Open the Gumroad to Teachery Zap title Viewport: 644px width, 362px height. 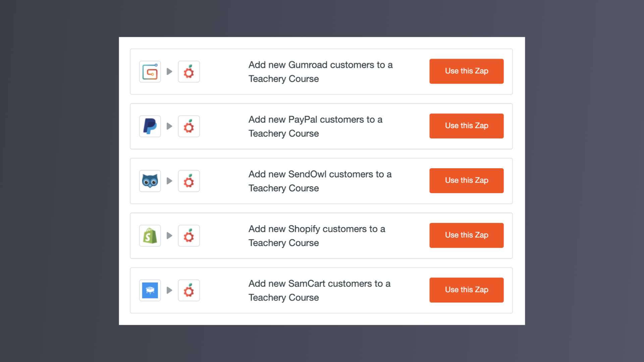pyautogui.click(x=320, y=72)
